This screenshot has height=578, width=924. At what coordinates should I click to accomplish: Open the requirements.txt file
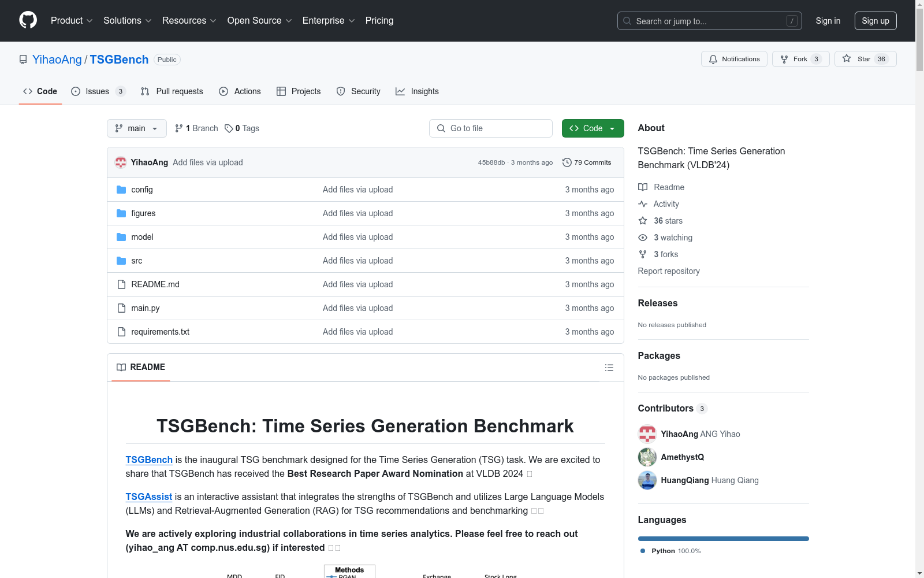(161, 332)
